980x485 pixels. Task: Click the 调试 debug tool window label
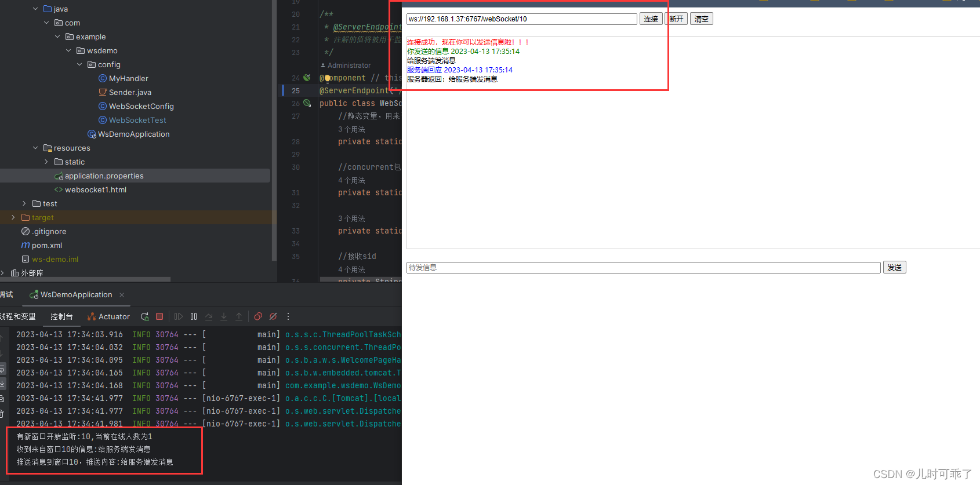click(x=6, y=294)
